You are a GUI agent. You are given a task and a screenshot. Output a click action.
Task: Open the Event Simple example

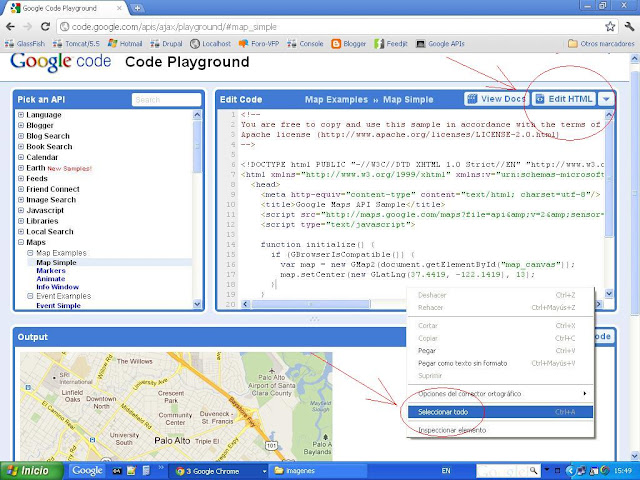(x=58, y=306)
